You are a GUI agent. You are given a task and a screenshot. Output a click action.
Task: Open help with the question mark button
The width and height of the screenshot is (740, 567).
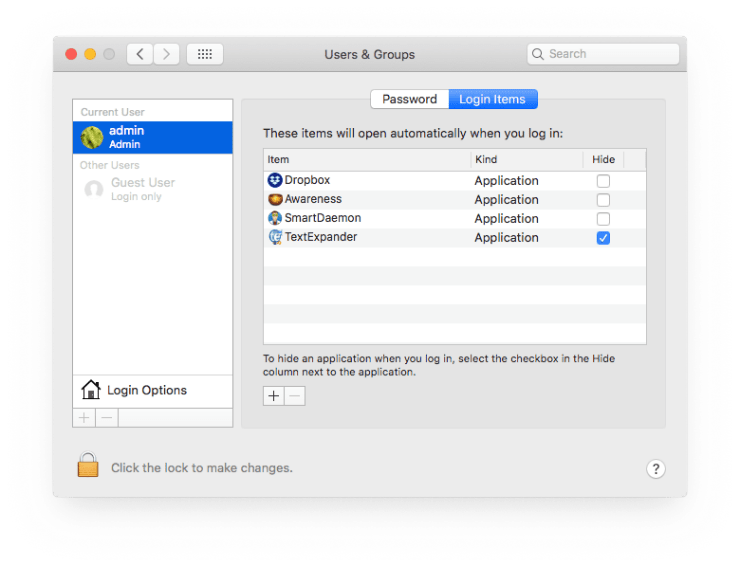pos(656,469)
